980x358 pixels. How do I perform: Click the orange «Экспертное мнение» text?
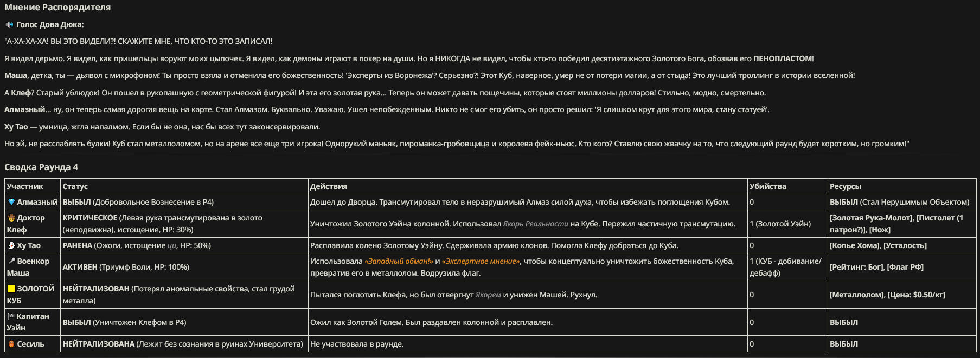pyautogui.click(x=481, y=261)
